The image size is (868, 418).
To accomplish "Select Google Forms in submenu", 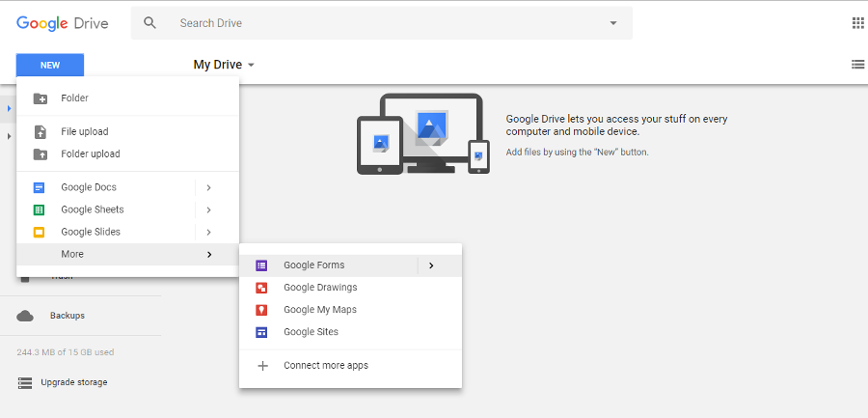I will coord(350,265).
